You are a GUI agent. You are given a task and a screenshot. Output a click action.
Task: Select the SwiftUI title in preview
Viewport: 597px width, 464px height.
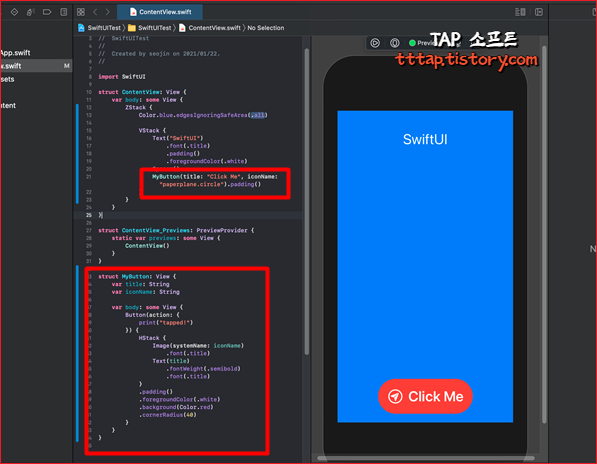[425, 139]
